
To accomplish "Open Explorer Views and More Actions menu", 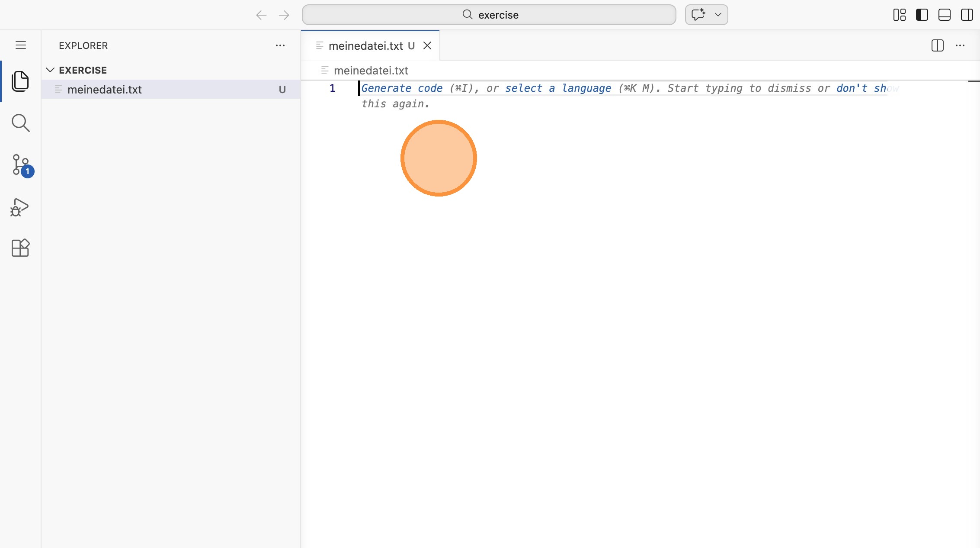I will [x=280, y=45].
